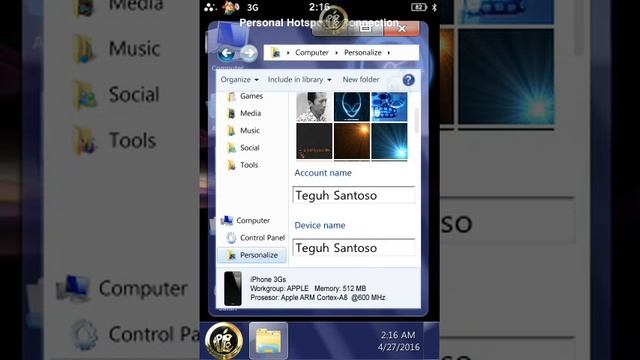640x360 pixels.
Task: Click the 'Device name' label
Action: [x=320, y=225]
